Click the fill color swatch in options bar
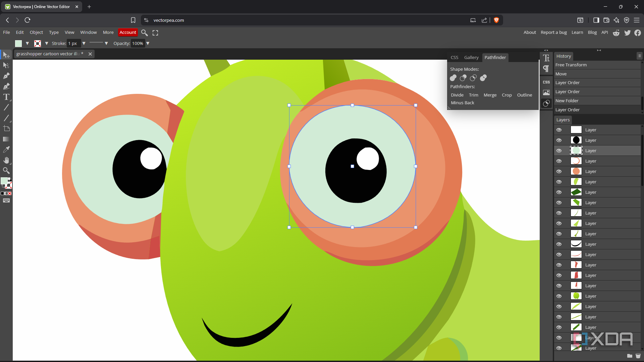The width and height of the screenshot is (644, 362). (18, 44)
